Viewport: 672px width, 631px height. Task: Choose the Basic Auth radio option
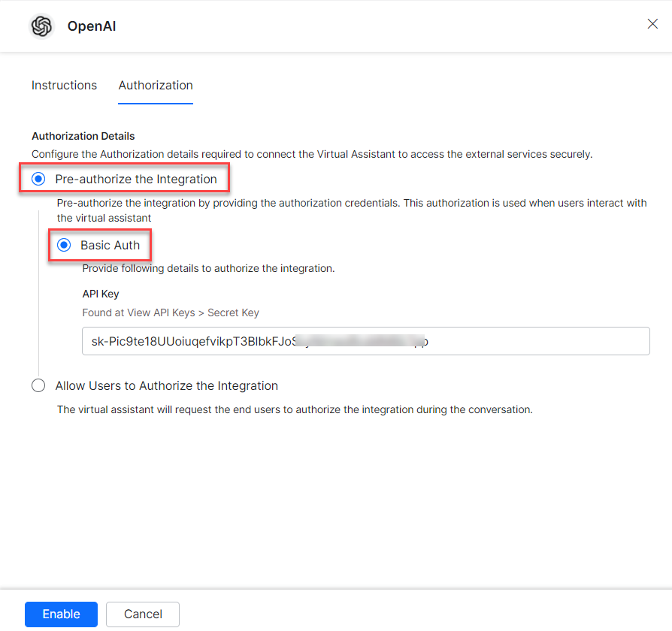pyautogui.click(x=64, y=246)
